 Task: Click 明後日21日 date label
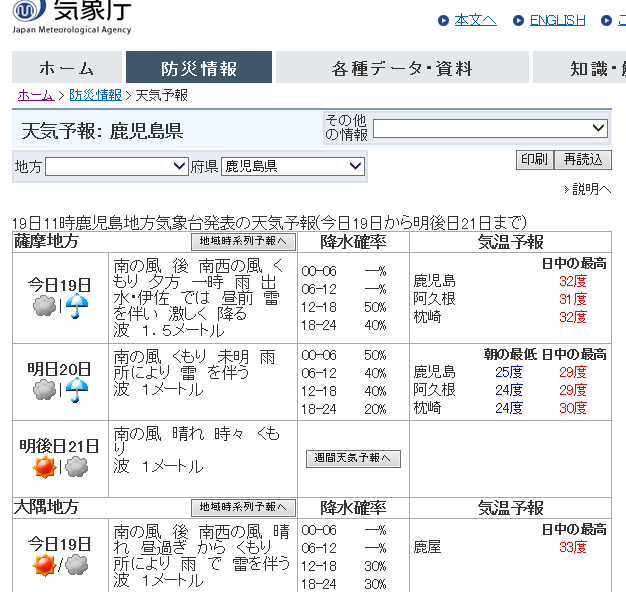point(59,446)
